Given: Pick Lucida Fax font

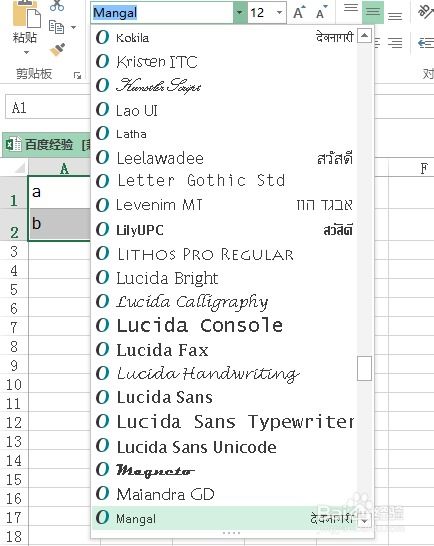Looking at the screenshot, I should click(224, 350).
